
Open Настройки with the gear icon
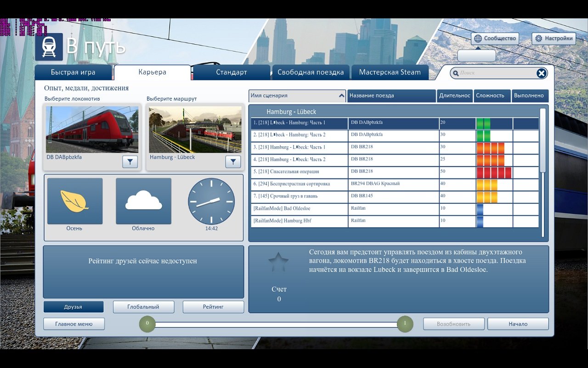[554, 39]
